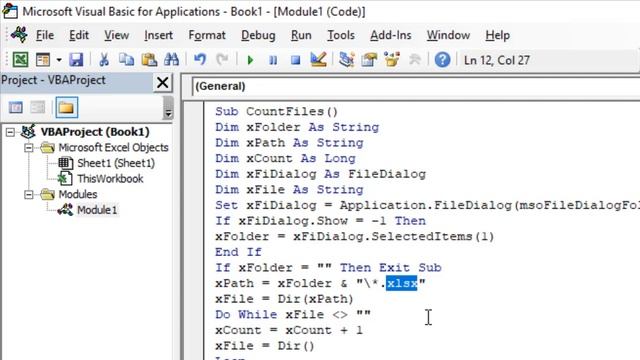Click the 'Dim xCount As Long' line

pos(285,158)
